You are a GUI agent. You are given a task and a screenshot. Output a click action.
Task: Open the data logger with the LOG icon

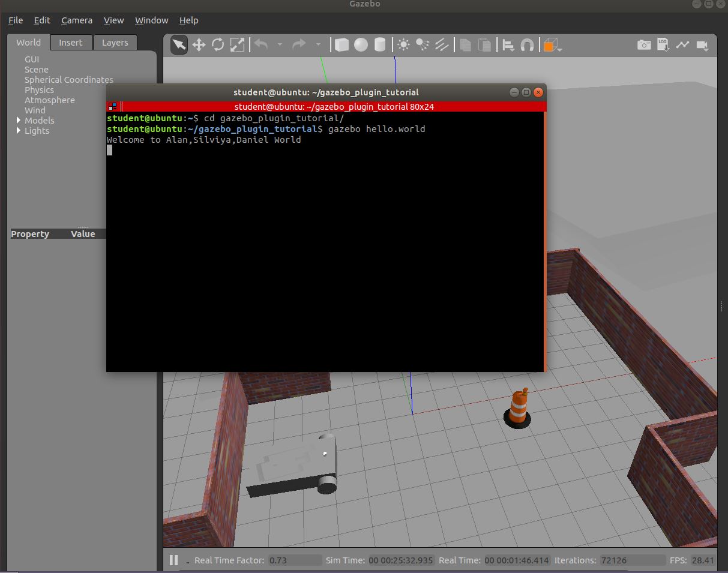coord(663,44)
